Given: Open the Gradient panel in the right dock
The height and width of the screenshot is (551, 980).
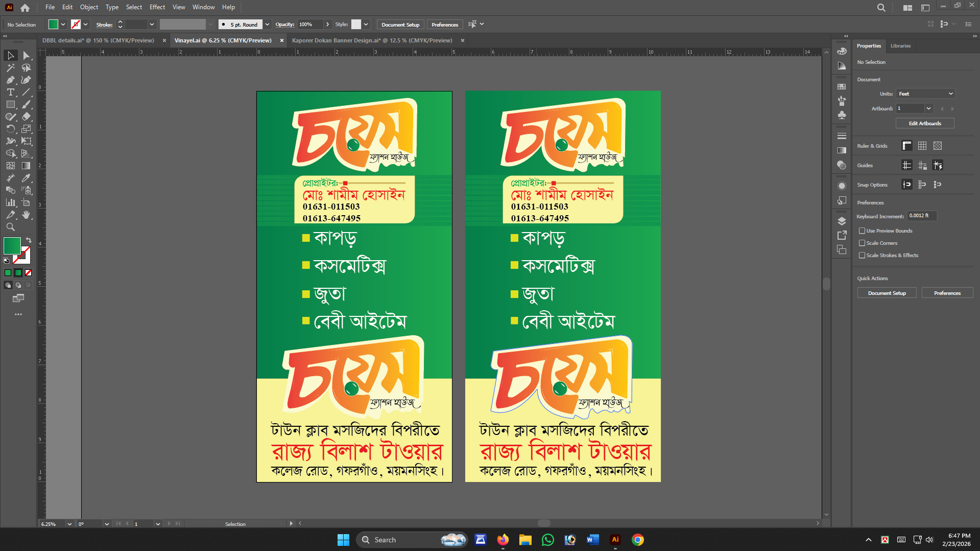Looking at the screenshot, I should (x=842, y=150).
